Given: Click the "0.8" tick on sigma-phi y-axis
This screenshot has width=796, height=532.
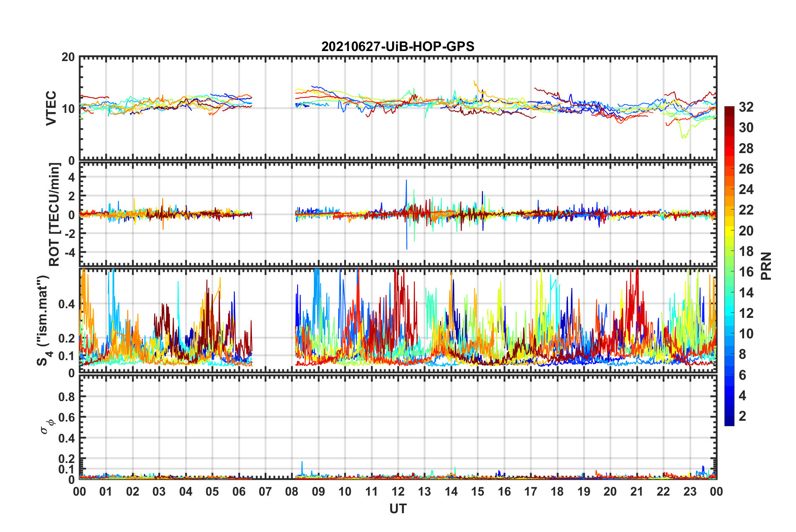Looking at the screenshot, I should click(67, 396).
